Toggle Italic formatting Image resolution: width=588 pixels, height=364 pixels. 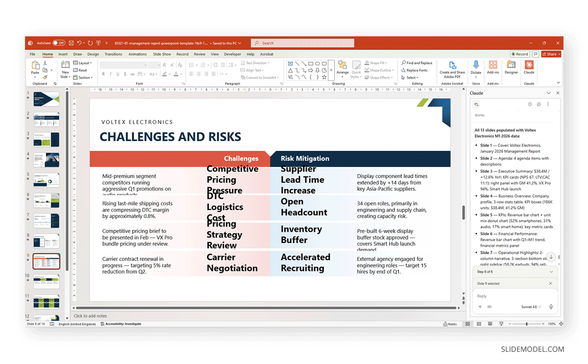pyautogui.click(x=111, y=74)
